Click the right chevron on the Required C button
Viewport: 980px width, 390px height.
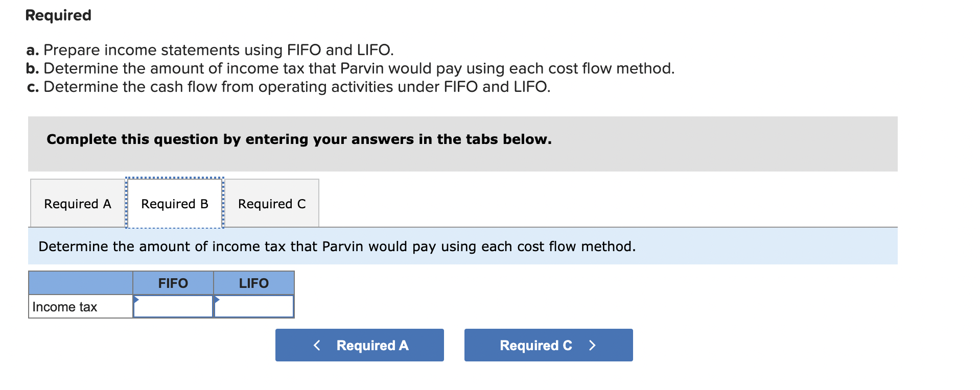coord(592,345)
